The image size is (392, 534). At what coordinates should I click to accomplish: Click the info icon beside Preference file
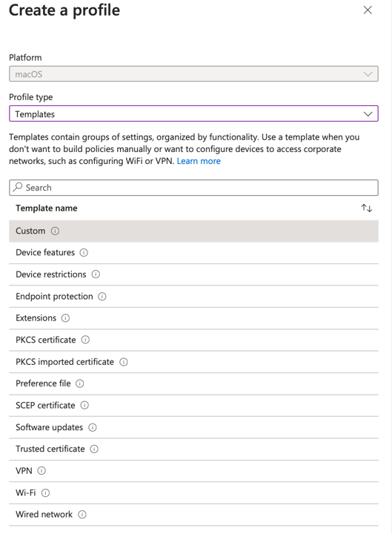pyautogui.click(x=79, y=383)
